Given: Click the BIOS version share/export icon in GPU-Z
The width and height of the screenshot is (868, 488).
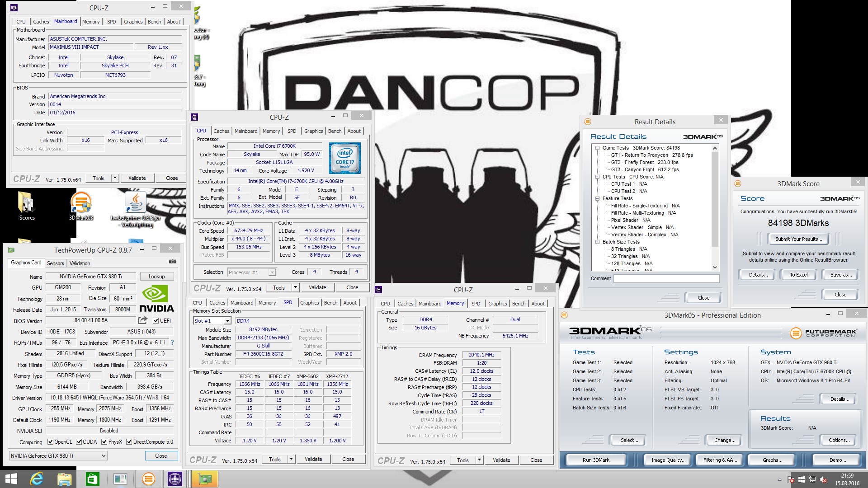Looking at the screenshot, I should click(142, 320).
